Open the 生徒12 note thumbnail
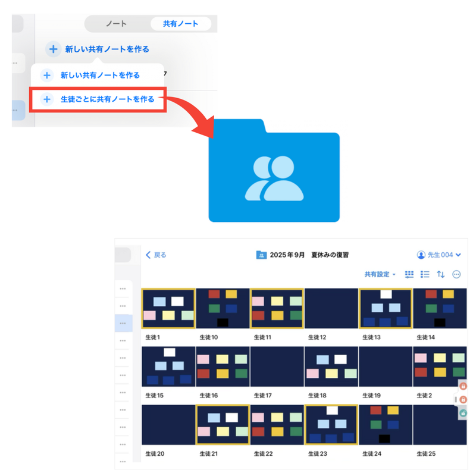Viewport: 476px width, 476px height. [x=330, y=308]
